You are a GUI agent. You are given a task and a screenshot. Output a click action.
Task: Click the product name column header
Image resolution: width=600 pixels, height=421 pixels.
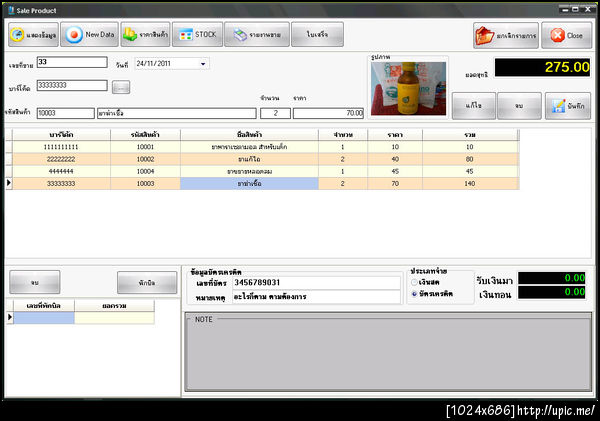click(x=249, y=135)
